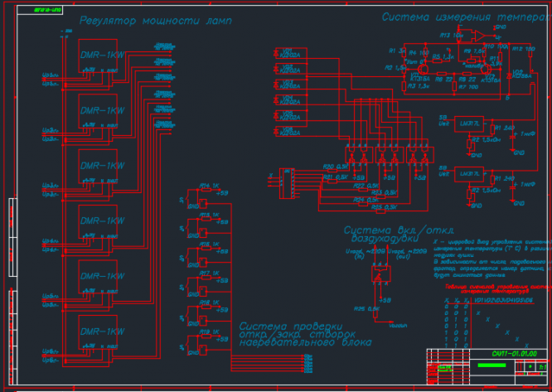Pick the resistor label R18 1K
This screenshot has width=552, height=392.
point(209,302)
